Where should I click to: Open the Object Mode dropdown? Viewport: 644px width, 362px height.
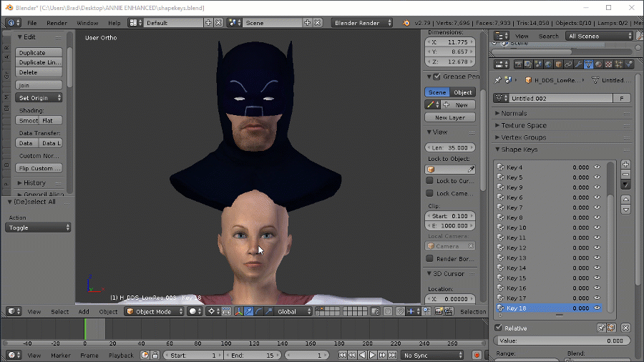[153, 311]
